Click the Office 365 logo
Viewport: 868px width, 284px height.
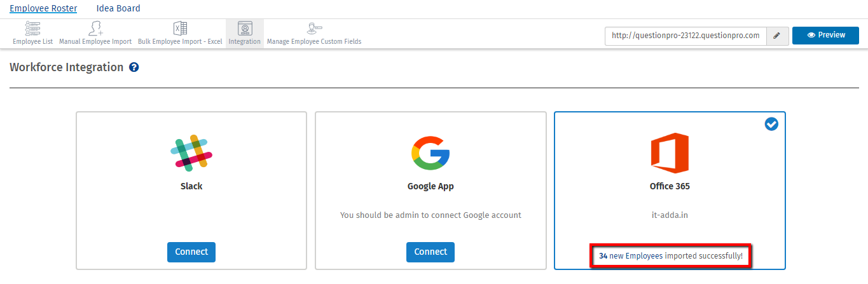click(670, 152)
